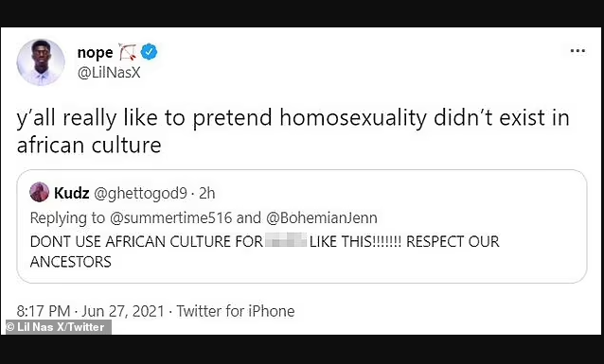This screenshot has height=364, width=604.
Task: Click the bow and arrow emoji
Action: click(x=128, y=52)
